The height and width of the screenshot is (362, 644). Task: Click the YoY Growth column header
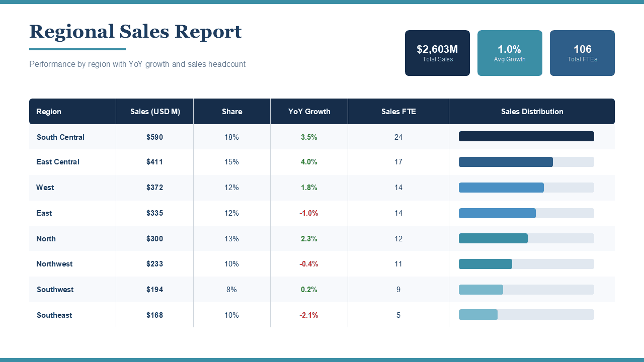309,112
